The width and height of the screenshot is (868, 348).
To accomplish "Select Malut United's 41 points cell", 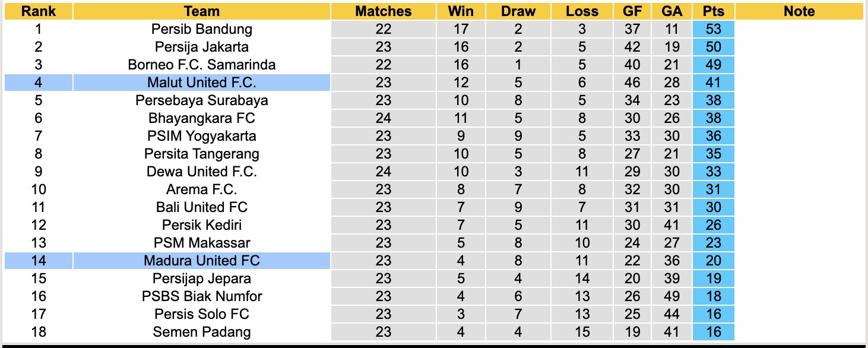I will point(713,83).
